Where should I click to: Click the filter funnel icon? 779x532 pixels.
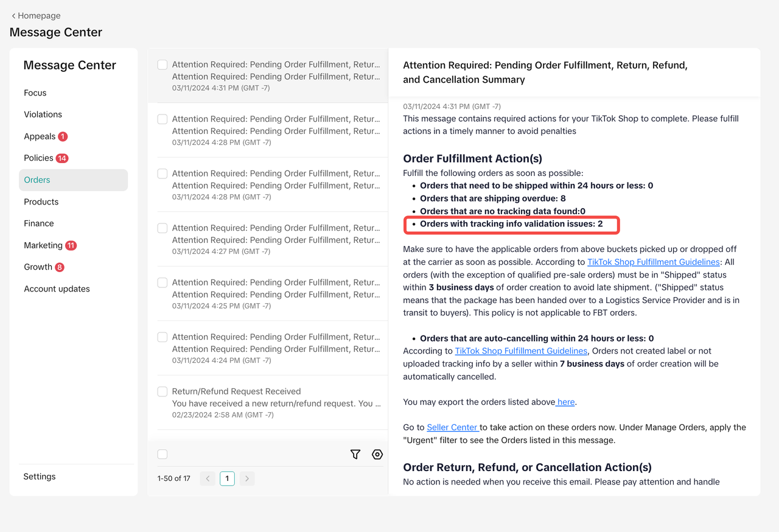point(355,454)
